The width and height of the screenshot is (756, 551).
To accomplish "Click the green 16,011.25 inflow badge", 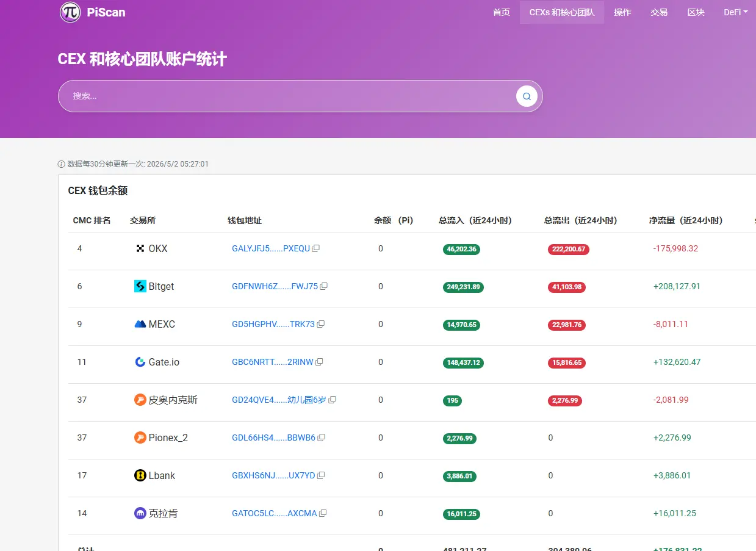I will point(461,514).
